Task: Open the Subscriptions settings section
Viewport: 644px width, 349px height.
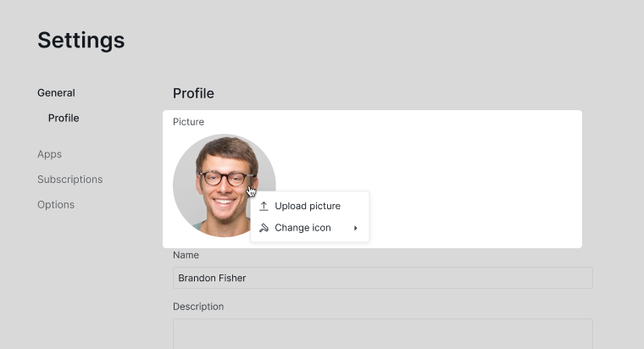Action: [x=70, y=180]
